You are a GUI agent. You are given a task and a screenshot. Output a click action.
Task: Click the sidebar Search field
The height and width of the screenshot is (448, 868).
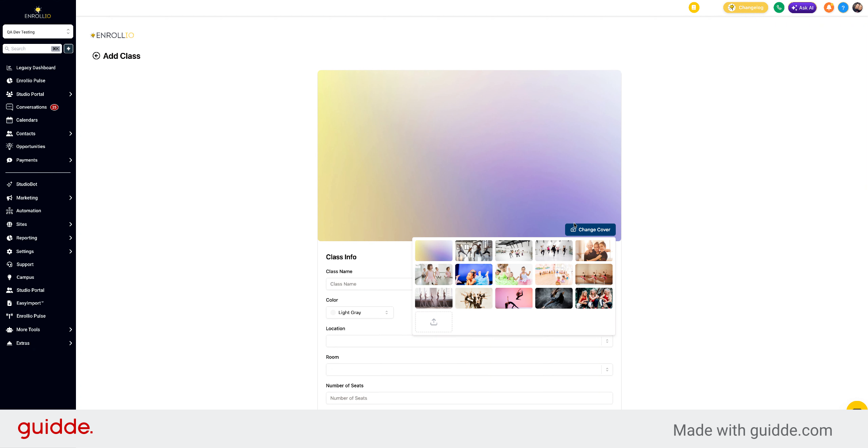[x=32, y=48]
